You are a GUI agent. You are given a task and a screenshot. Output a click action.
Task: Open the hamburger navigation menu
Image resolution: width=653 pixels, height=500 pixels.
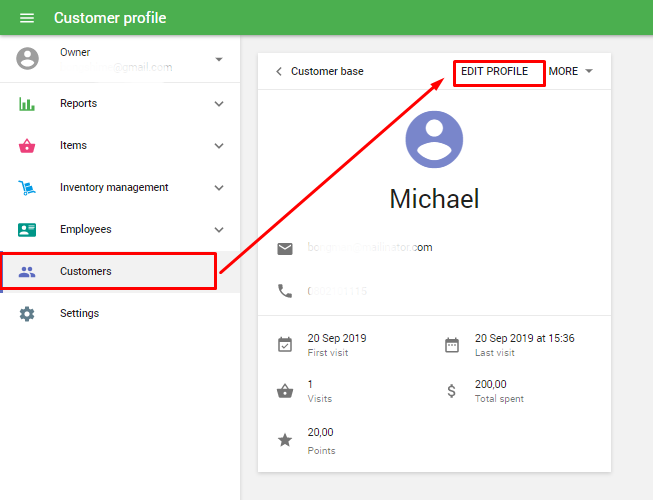[27, 18]
